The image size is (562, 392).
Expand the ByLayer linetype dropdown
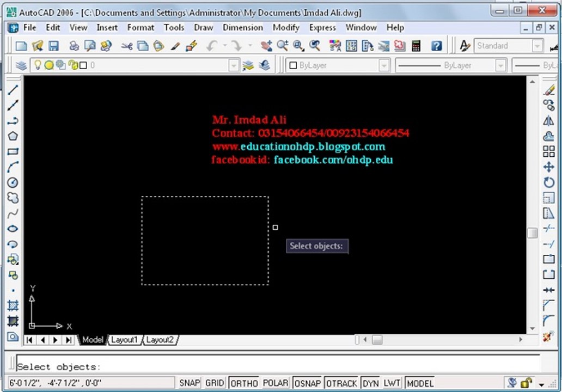(500, 65)
